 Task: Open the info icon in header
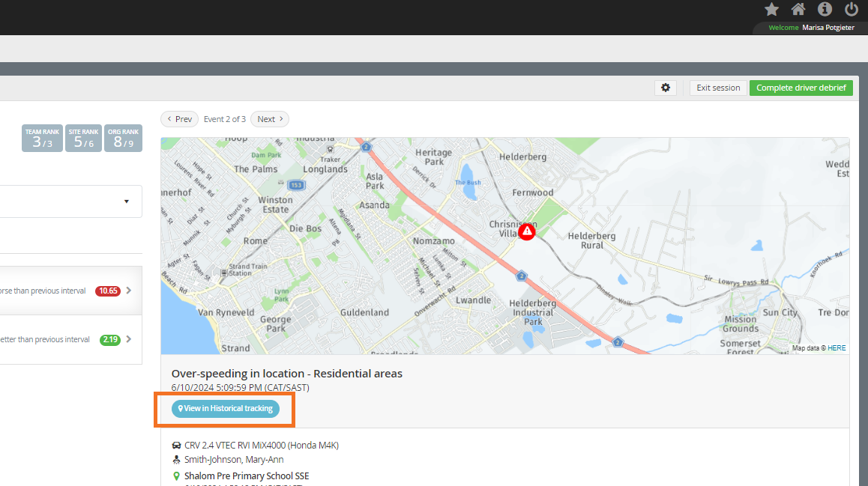(825, 10)
